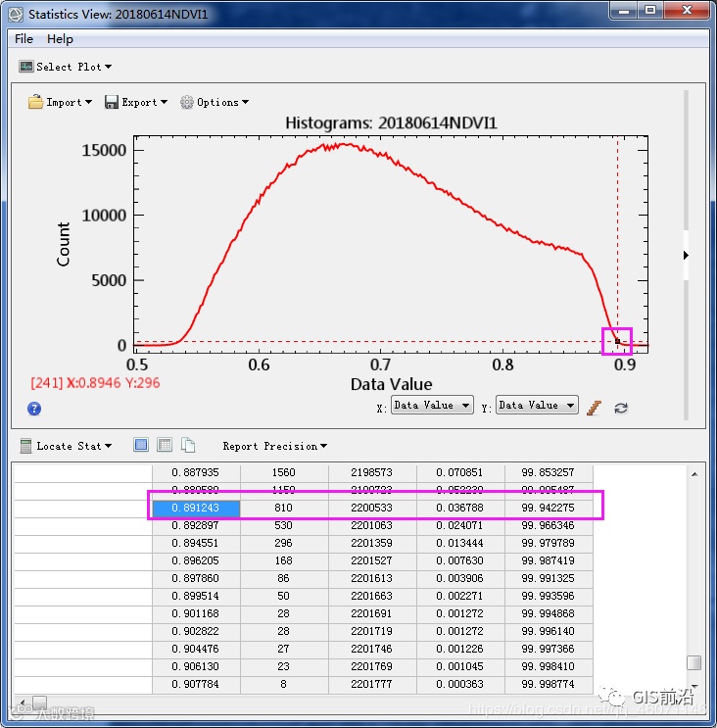The width and height of the screenshot is (717, 728).
Task: Click the Locate Stat calculator icon
Action: pos(26,446)
